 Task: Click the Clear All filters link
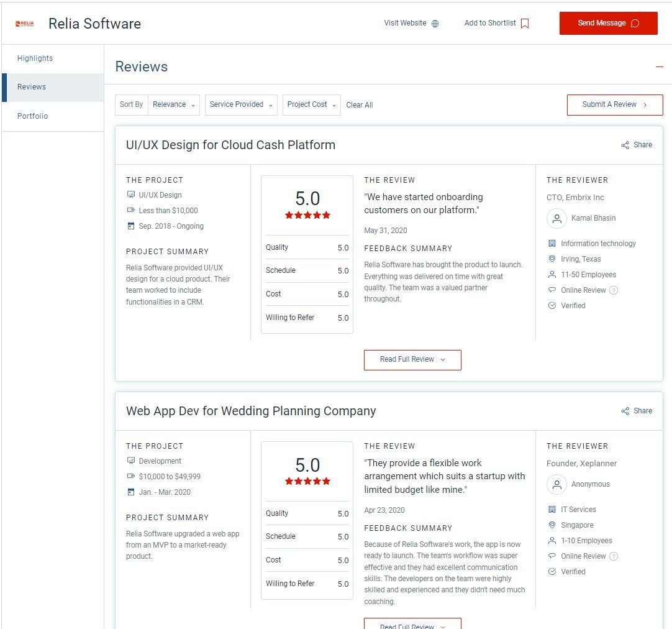(359, 105)
